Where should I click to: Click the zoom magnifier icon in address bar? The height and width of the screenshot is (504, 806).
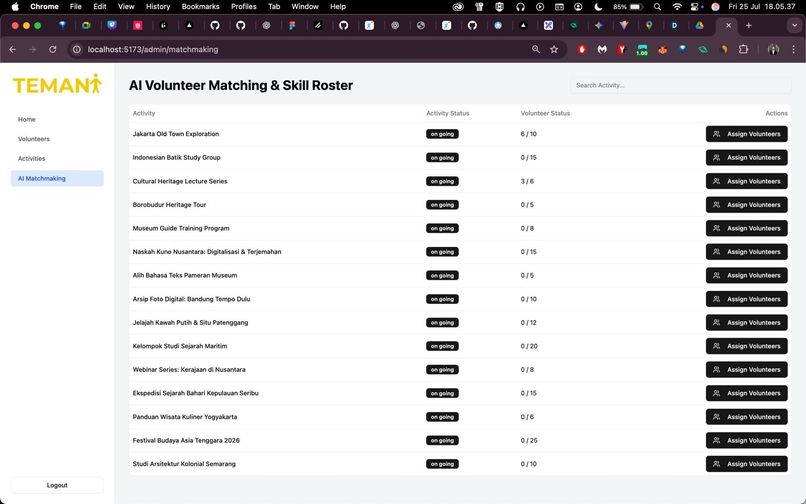coord(536,49)
